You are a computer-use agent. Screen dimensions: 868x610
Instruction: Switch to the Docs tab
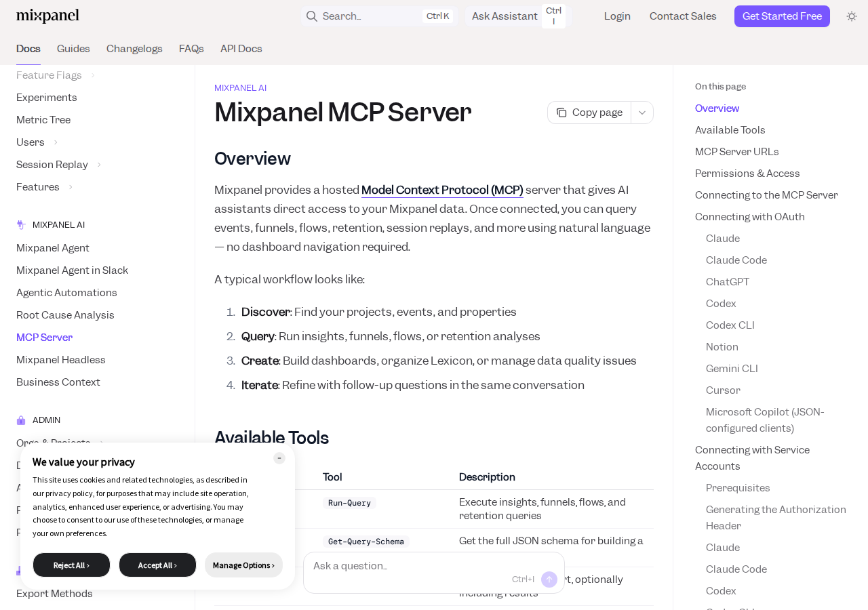[28, 49]
